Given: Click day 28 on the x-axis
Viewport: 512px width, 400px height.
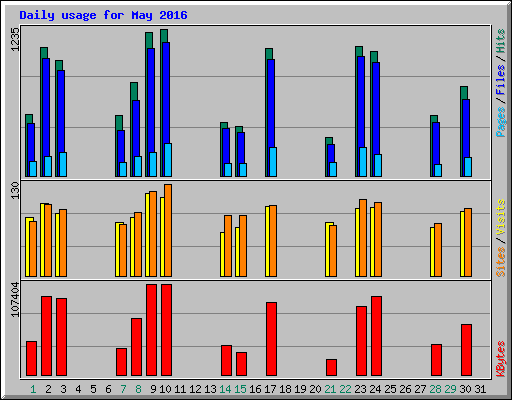Looking at the screenshot, I should tap(435, 389).
